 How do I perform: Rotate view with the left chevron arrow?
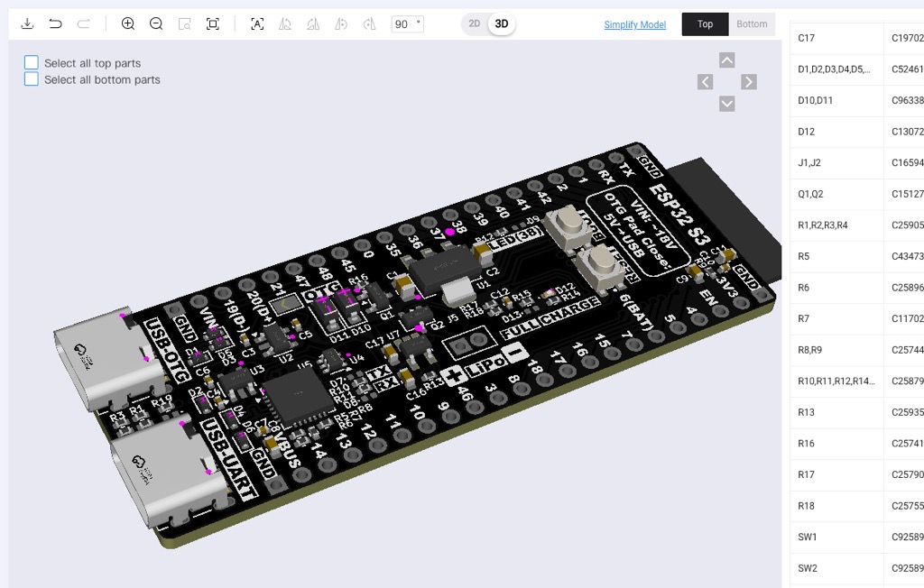click(706, 82)
